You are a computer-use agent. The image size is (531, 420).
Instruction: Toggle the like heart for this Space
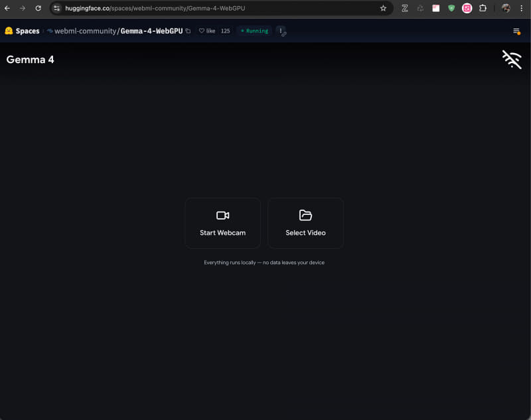[206, 31]
